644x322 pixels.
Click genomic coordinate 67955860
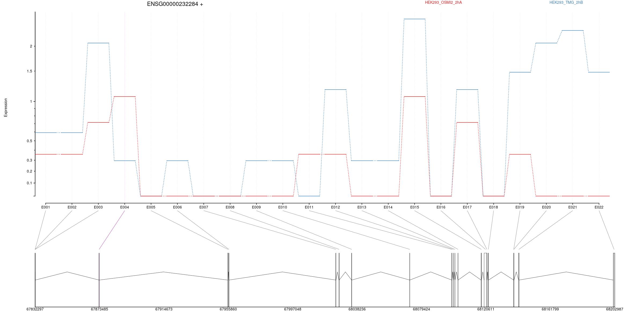[x=228, y=309]
